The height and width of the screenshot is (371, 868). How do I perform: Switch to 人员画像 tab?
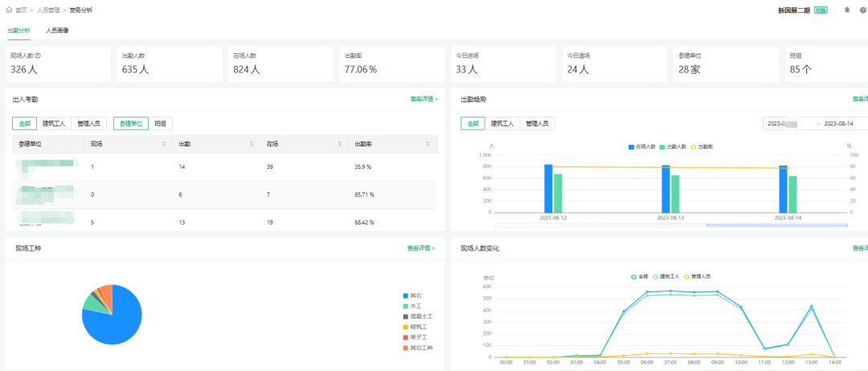coord(57,31)
